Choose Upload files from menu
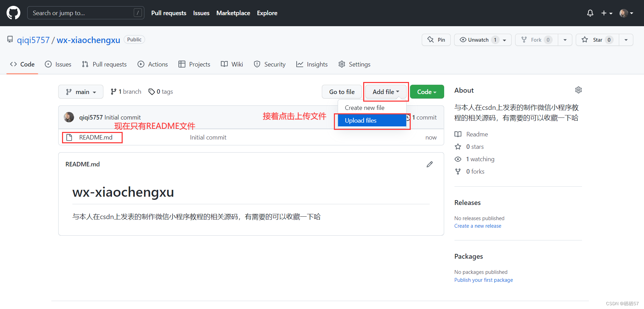The width and height of the screenshot is (644, 309). point(372,121)
